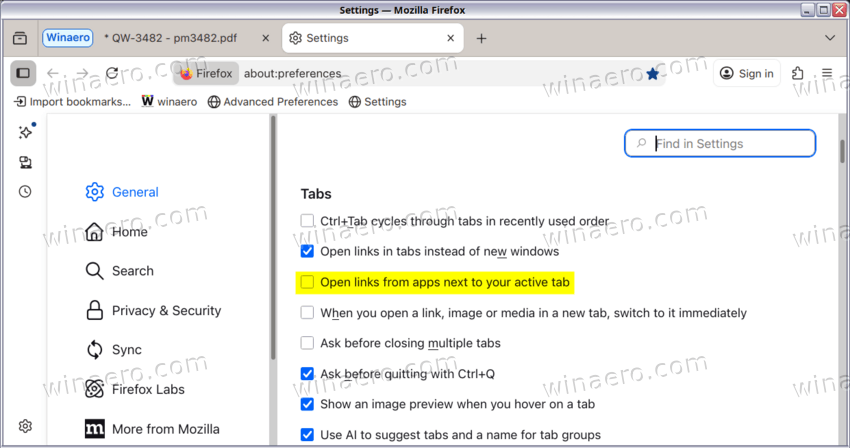The width and height of the screenshot is (850, 448).
Task: Click the Privacy & Security lock icon
Action: click(94, 310)
